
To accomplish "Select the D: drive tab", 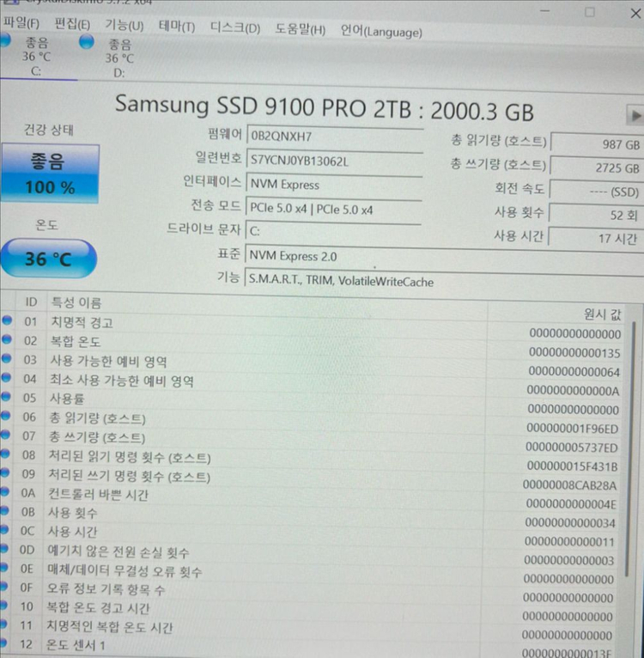I will point(118,58).
